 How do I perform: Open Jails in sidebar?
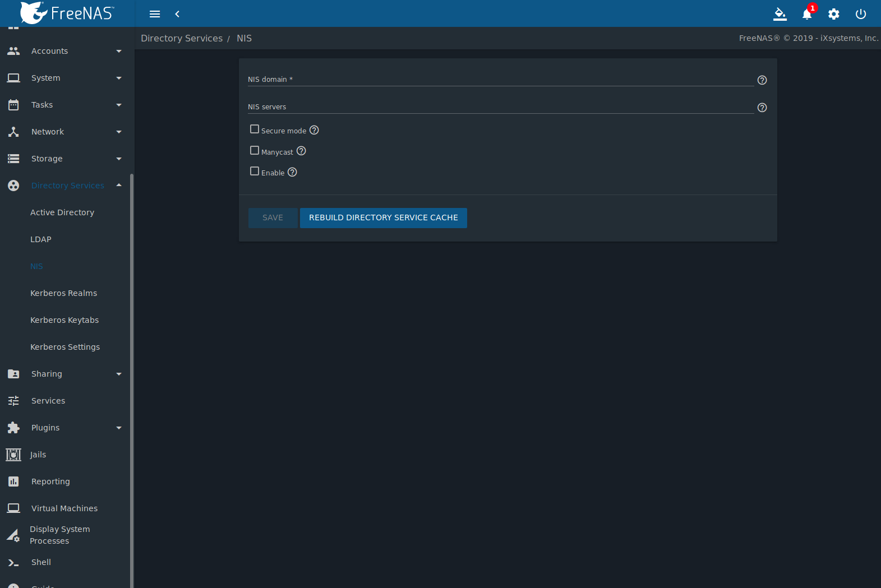pos(38,455)
